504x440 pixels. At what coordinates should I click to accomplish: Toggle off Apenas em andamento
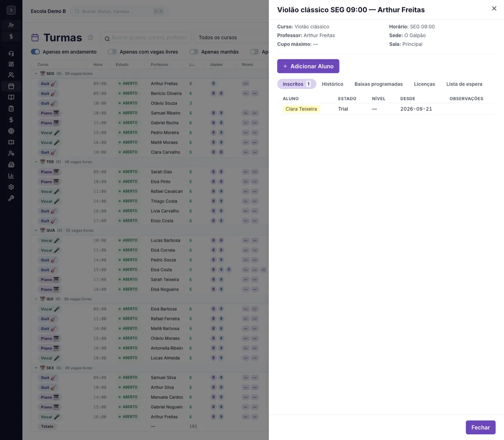35,52
